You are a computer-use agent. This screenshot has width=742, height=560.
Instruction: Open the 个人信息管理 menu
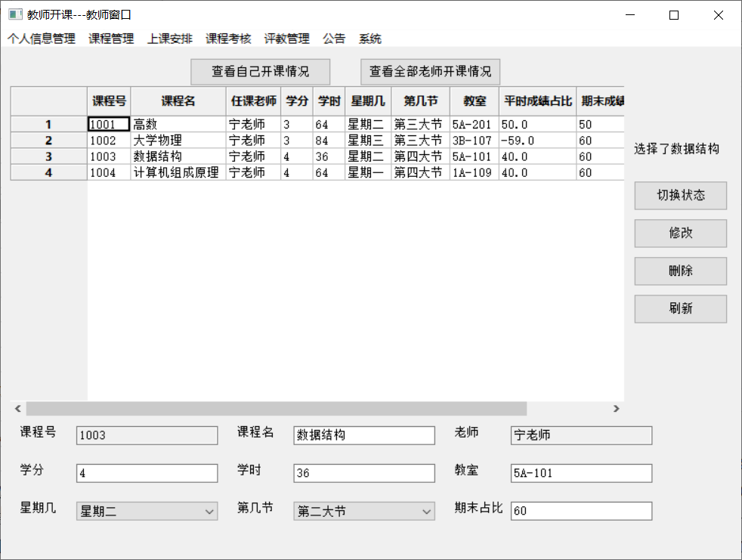42,39
